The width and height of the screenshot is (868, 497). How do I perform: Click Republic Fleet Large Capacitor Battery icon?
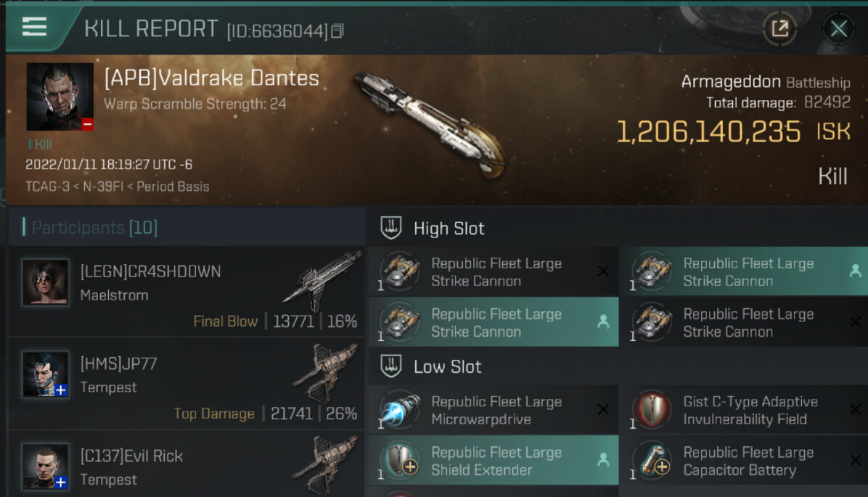pos(652,461)
